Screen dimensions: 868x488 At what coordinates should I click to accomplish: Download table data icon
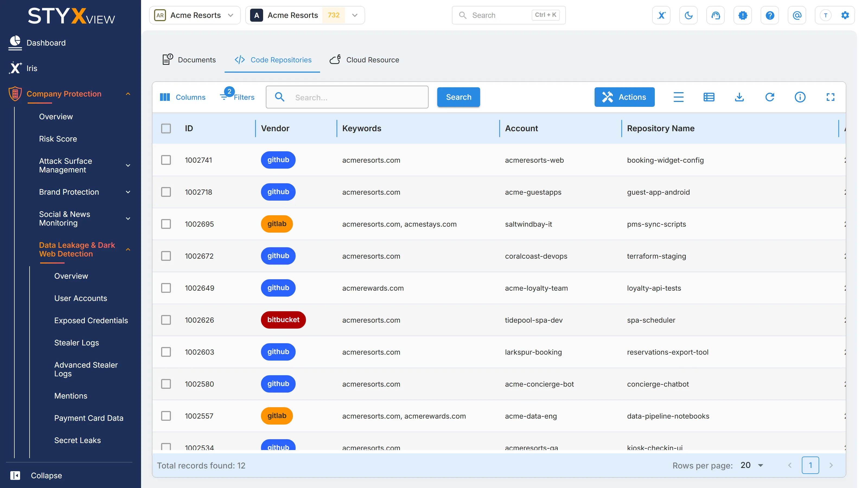coord(739,97)
